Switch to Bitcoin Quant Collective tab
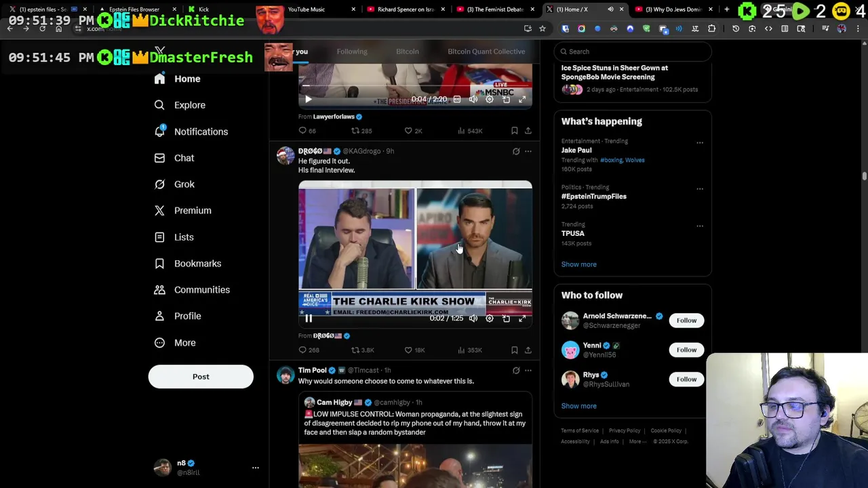This screenshot has height=488, width=868. pos(486,52)
